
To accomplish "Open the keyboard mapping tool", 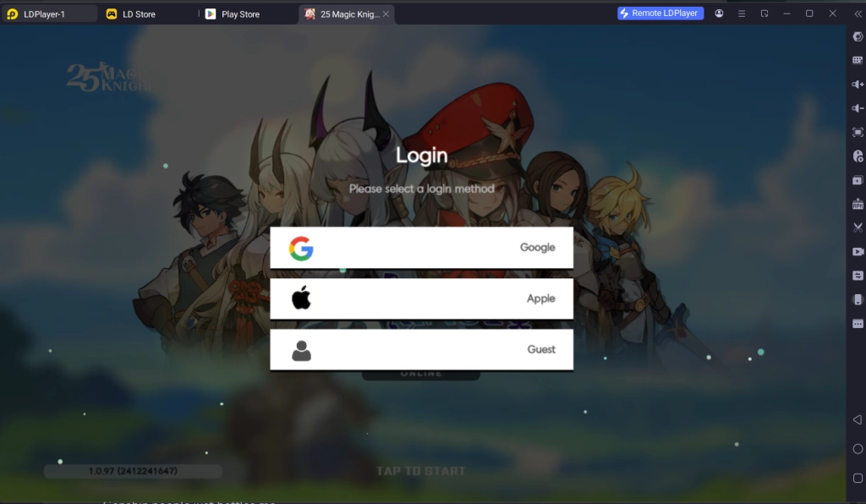I will (x=858, y=60).
